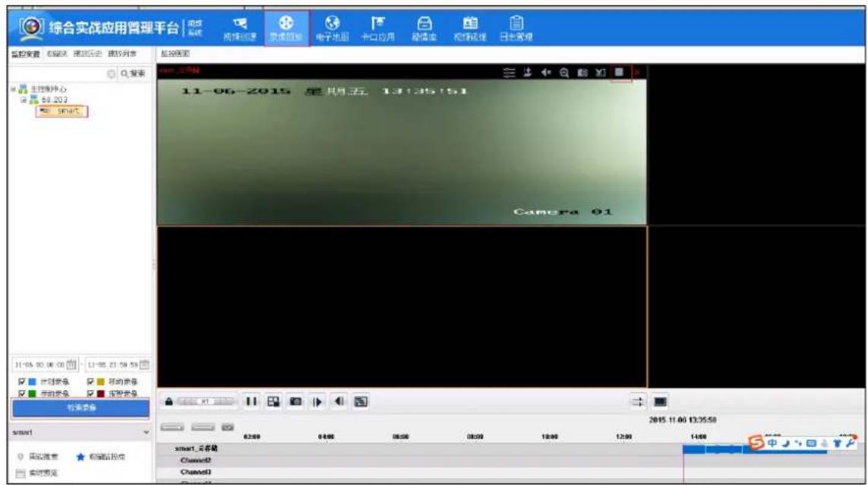The width and height of the screenshot is (868, 485).
Task: Click the download icon on video toolbar
Action: [x=528, y=72]
